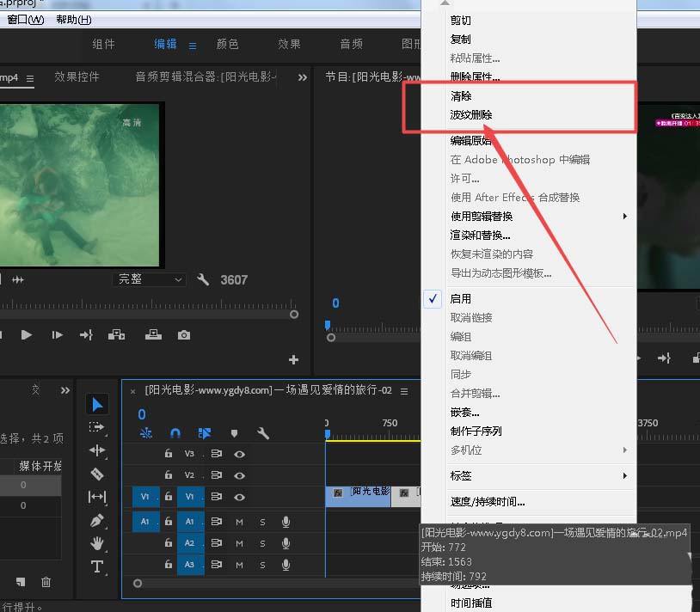Image resolution: width=700 pixels, height=612 pixels.
Task: Click 速度/持续时间... in context menu
Action: [488, 502]
